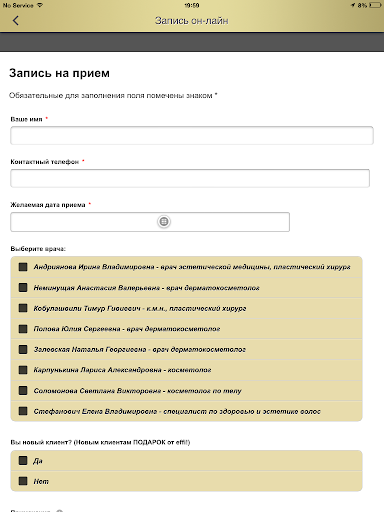Open the date picker calendar icon
Viewport: 384px width, 512px height.
pos(164,221)
